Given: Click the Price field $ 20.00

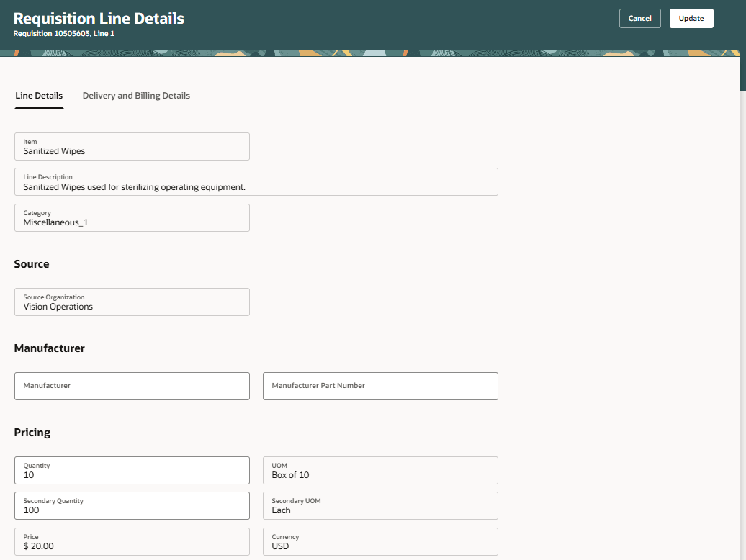Looking at the screenshot, I should [132, 541].
